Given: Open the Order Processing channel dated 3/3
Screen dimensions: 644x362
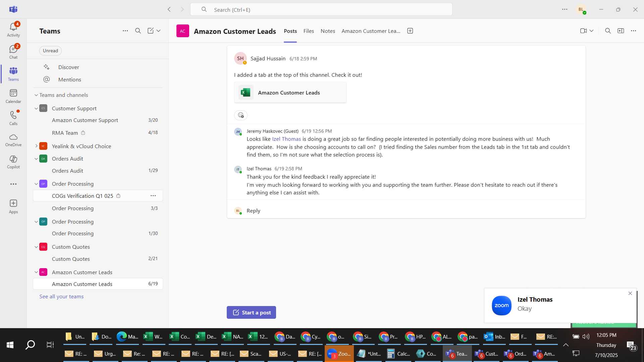Looking at the screenshot, I should click(x=98, y=208).
